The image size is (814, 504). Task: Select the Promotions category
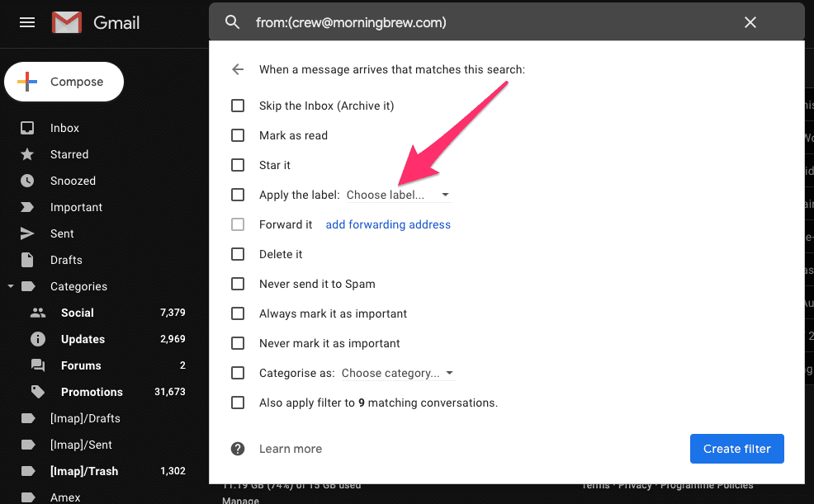92,392
